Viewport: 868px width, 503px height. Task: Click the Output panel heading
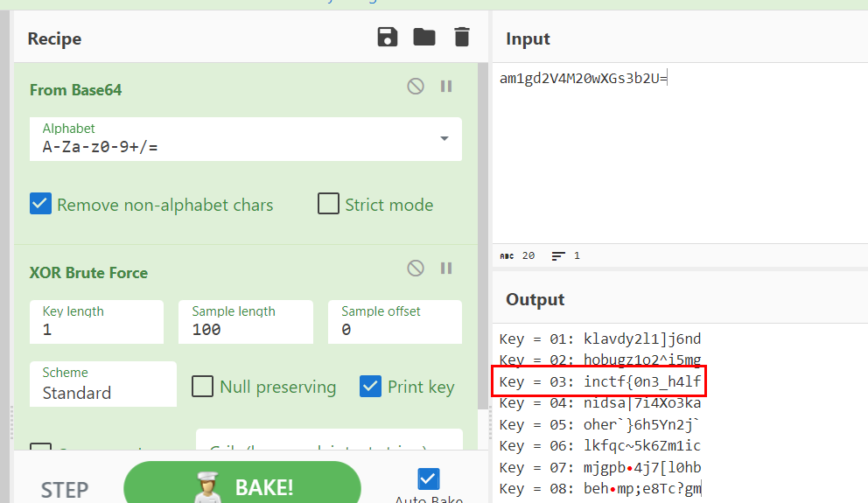[x=535, y=299]
